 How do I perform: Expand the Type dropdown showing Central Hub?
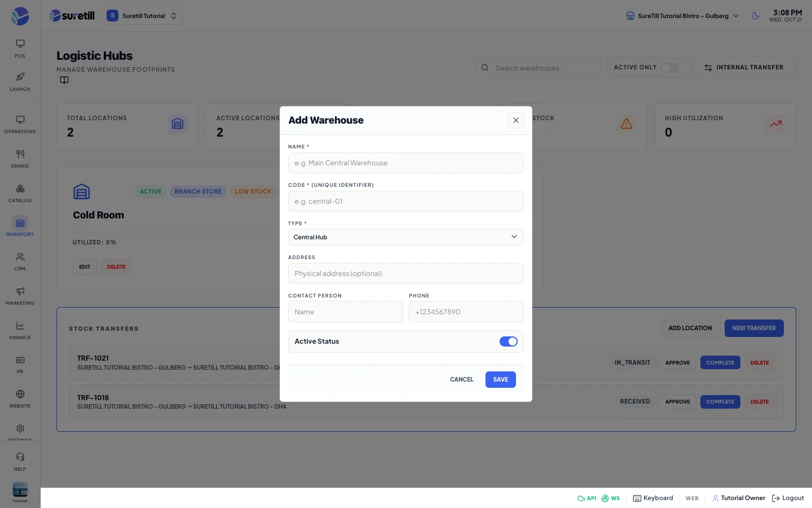click(x=406, y=237)
